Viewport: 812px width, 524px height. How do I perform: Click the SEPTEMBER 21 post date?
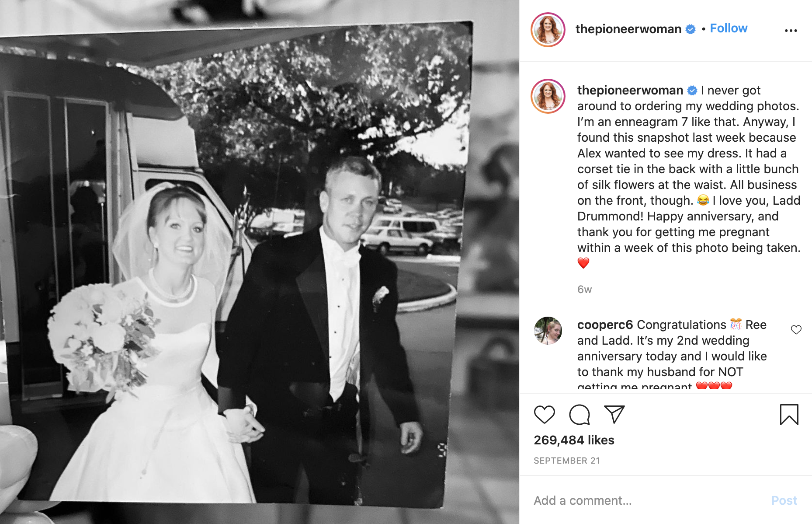[567, 461]
